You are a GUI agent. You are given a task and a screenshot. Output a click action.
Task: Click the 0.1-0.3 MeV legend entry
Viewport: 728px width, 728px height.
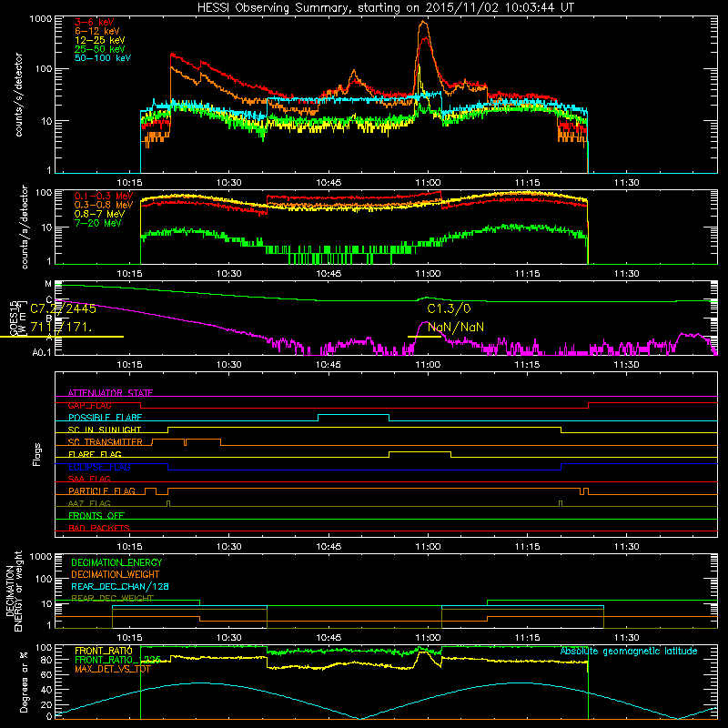pyautogui.click(x=104, y=196)
